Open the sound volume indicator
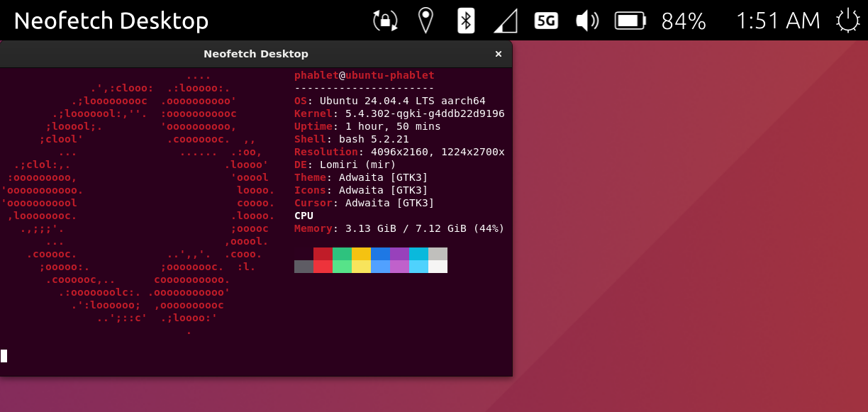The image size is (868, 412). coord(587,21)
